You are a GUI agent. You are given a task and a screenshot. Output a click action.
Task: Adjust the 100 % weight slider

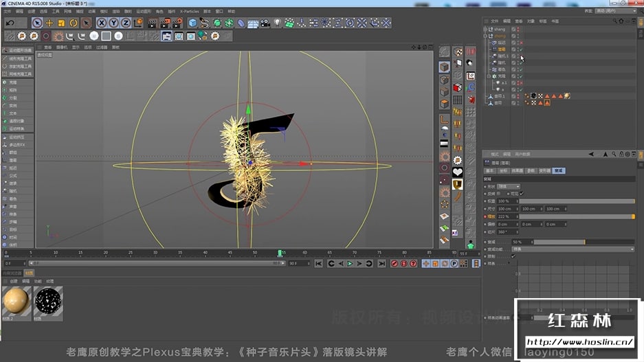point(577,201)
